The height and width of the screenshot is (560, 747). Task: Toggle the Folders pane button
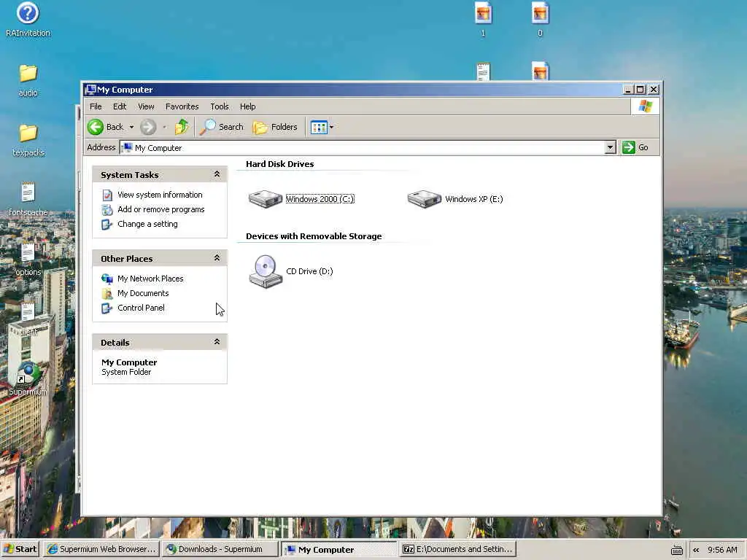[x=275, y=127]
